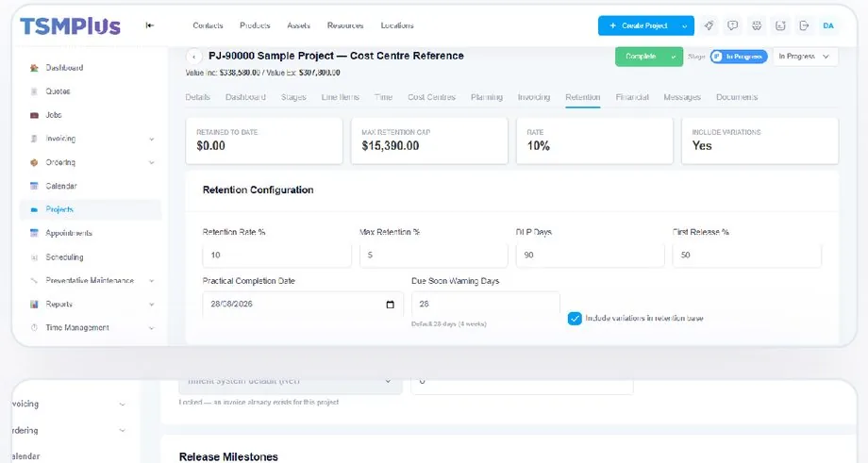Screen dimensions: 868x463
Task: Click the Retention Rate % field
Action: [x=276, y=255]
